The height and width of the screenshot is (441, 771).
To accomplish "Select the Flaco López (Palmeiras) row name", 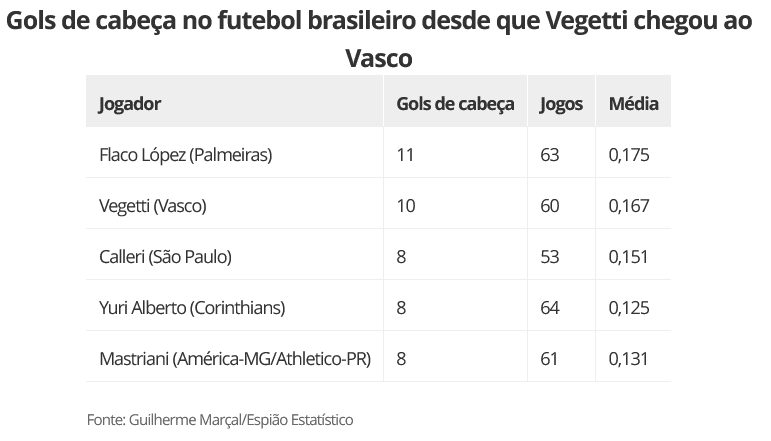I will click(x=186, y=155).
